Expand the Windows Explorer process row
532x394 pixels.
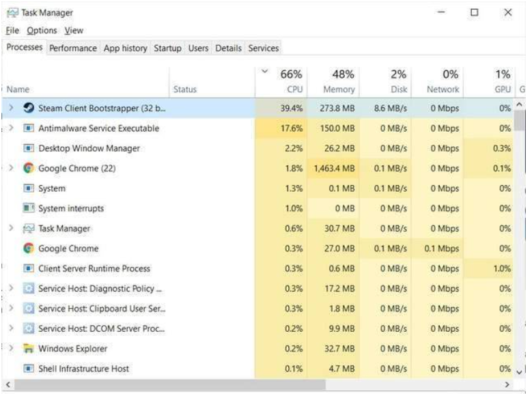pyautogui.click(x=11, y=348)
